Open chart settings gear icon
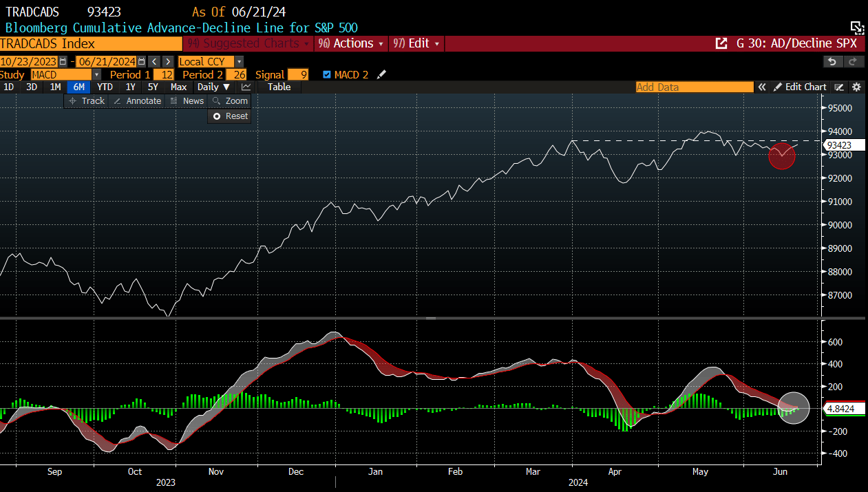This screenshot has width=868, height=492. coord(856,87)
